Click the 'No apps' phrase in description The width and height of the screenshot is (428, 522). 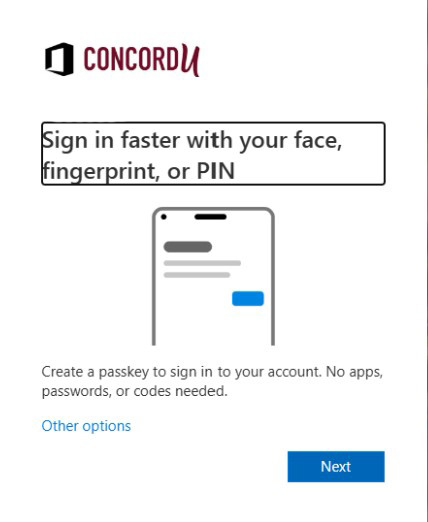pos(354,372)
